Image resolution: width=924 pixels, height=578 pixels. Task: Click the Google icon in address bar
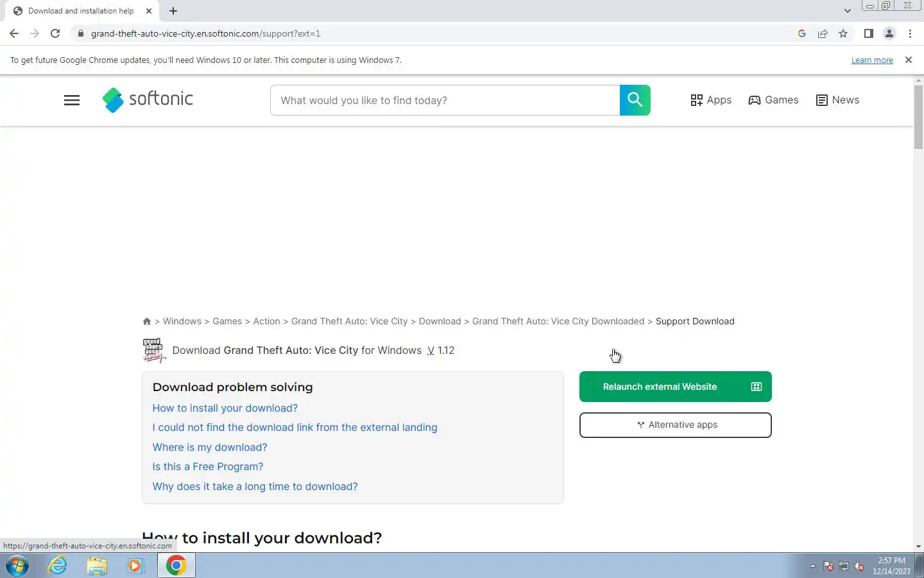click(x=801, y=33)
